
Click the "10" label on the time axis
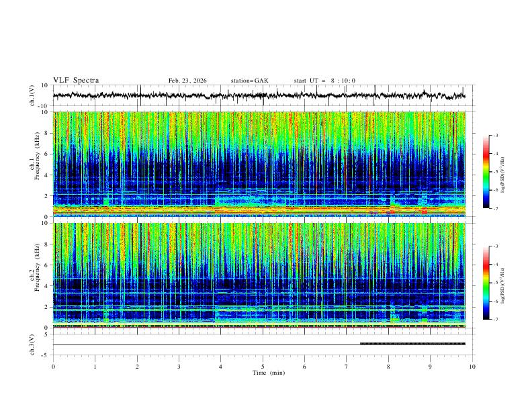click(x=472, y=367)
